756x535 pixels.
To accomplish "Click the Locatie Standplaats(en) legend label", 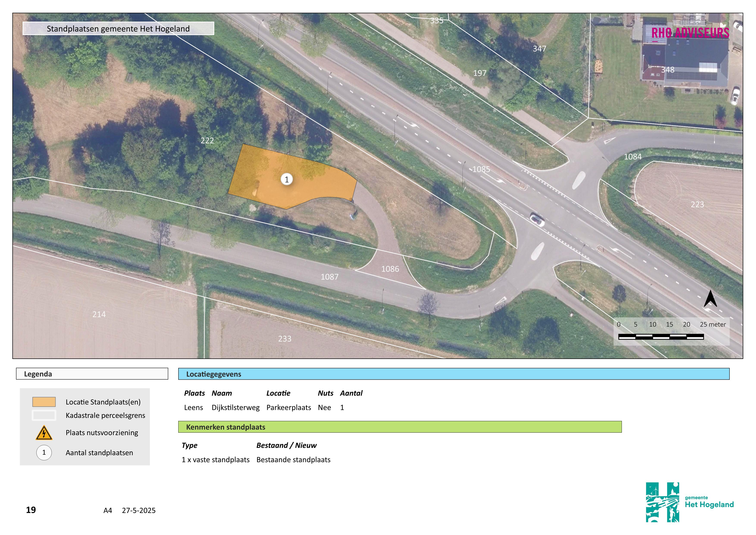I will [103, 402].
